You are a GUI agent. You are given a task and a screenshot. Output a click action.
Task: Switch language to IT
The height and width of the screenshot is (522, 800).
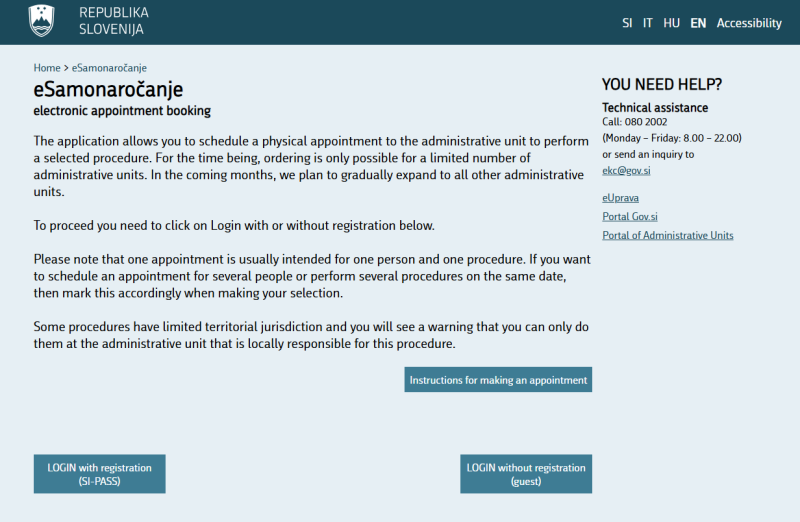point(647,23)
